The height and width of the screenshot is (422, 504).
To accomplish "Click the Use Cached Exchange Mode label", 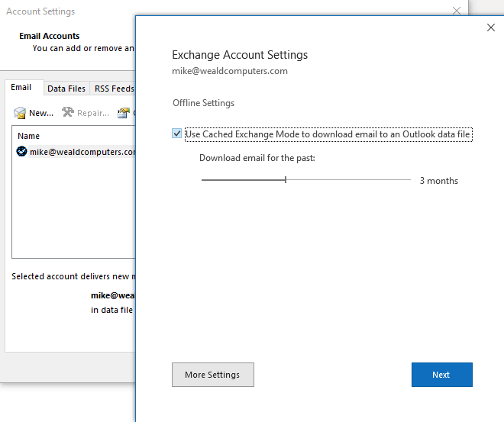I will point(328,134).
